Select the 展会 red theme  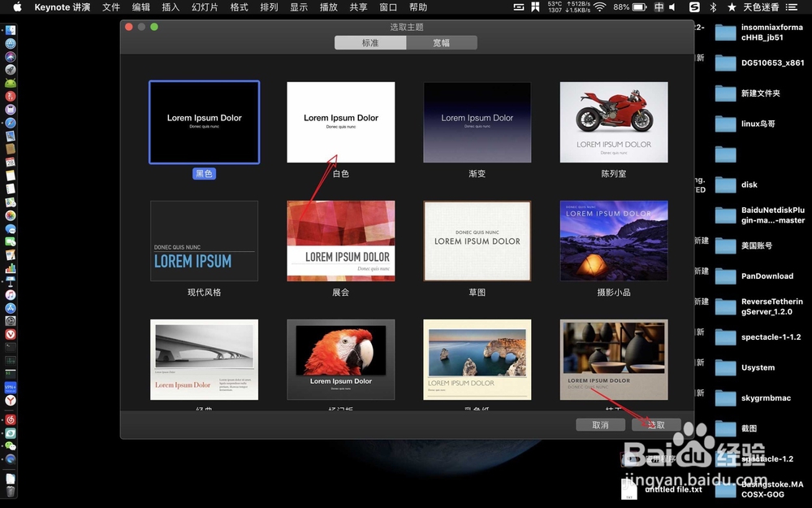(x=341, y=241)
